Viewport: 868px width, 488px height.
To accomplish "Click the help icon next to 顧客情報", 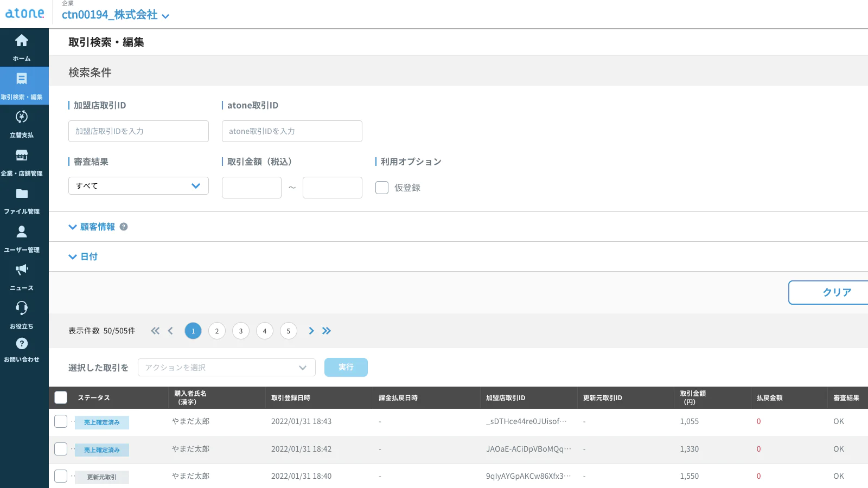I will click(x=124, y=227).
